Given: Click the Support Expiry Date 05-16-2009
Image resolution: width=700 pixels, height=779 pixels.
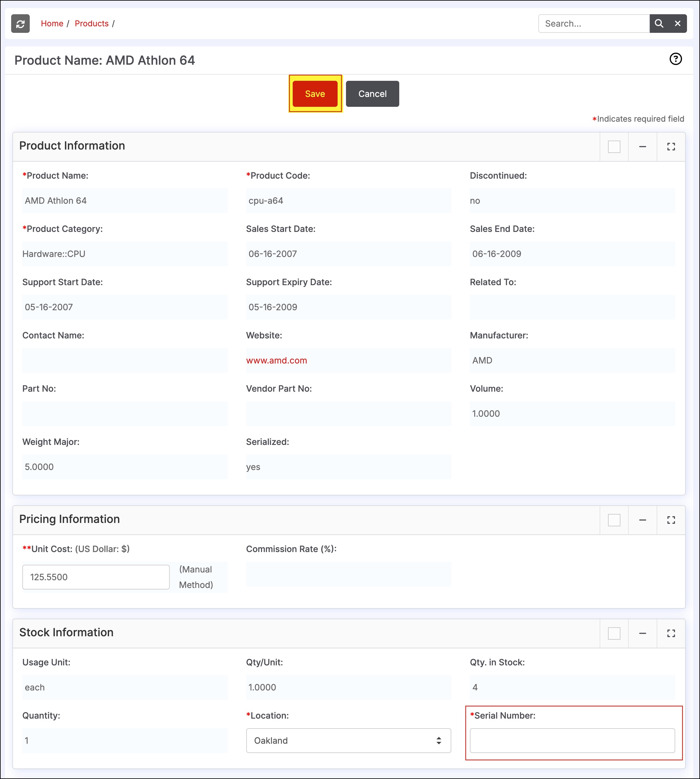Looking at the screenshot, I should (273, 307).
